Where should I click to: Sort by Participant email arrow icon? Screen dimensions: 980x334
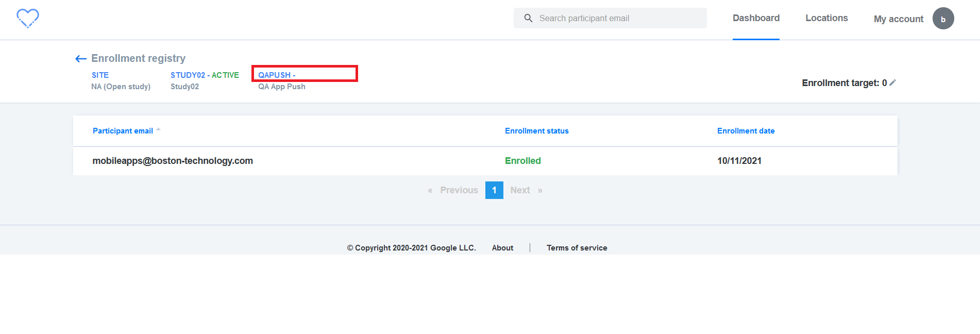(158, 130)
